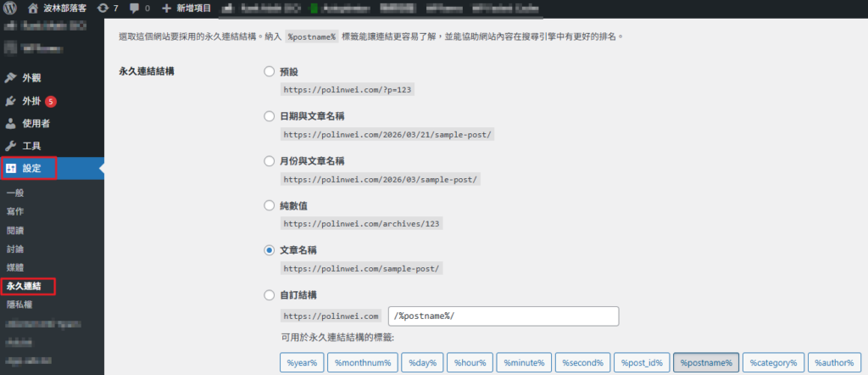Click the 可用於永久連結結構的標籤 label
868x375 pixels.
click(x=337, y=337)
